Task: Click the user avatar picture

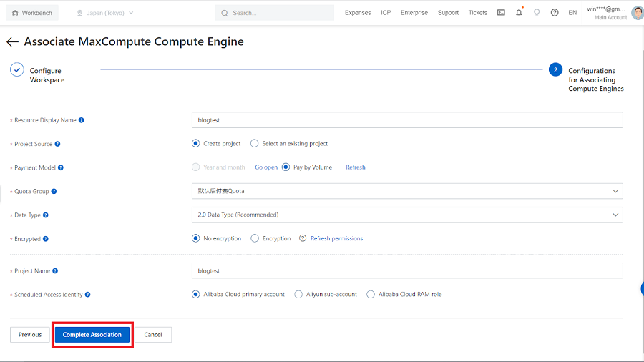Action: [637, 13]
